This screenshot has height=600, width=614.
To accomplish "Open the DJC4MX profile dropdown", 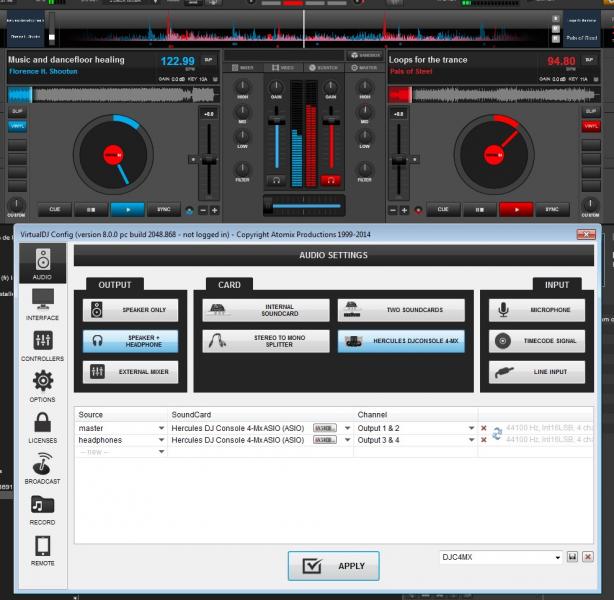I will [x=558, y=557].
